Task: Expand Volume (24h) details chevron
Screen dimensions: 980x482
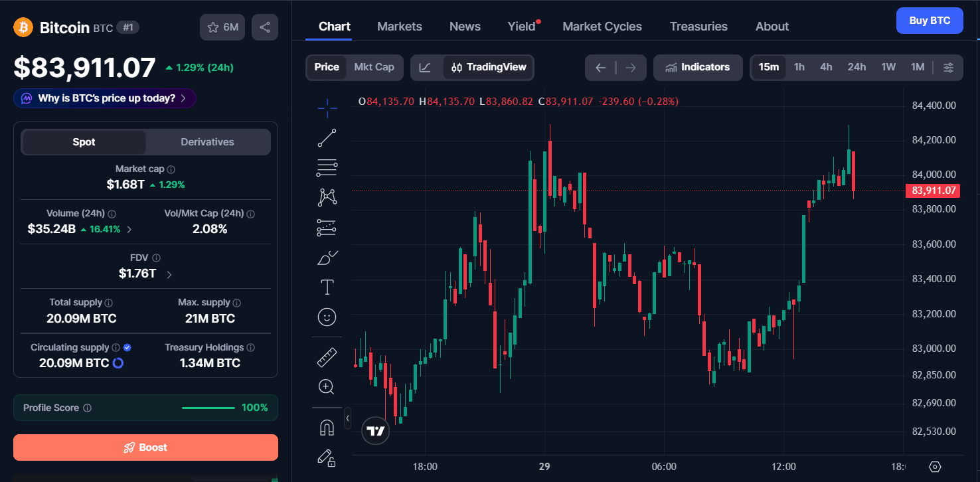Action: 129,230
